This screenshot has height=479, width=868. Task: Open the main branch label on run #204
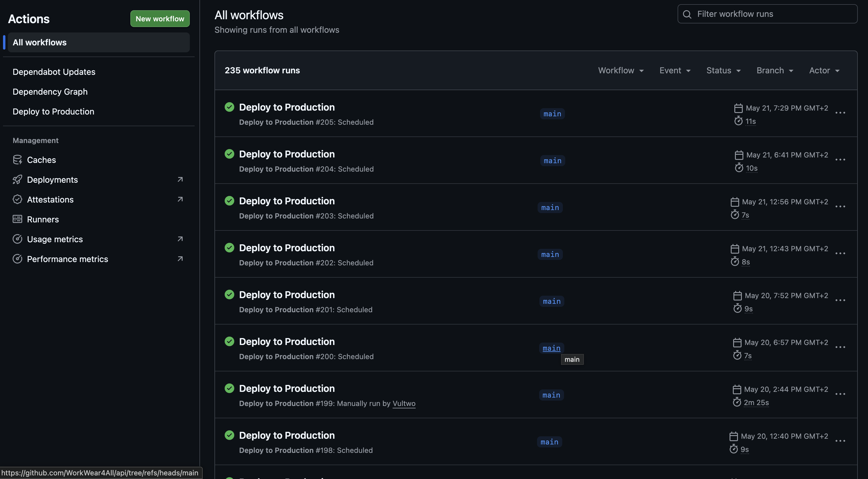point(553,161)
